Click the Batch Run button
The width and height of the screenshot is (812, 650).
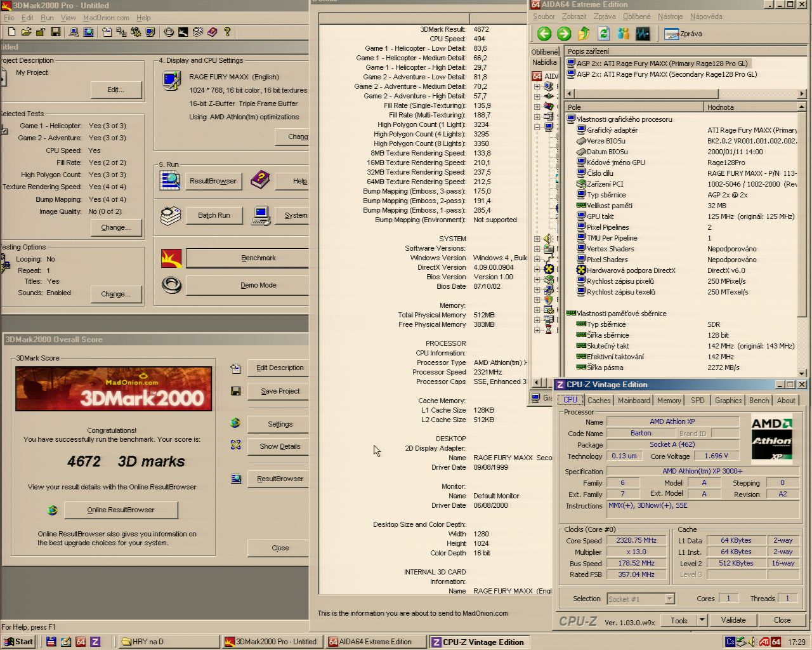click(x=214, y=215)
